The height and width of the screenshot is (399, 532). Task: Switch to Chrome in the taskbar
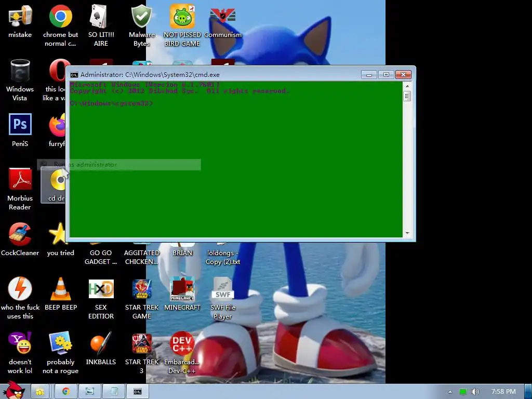pyautogui.click(x=65, y=392)
